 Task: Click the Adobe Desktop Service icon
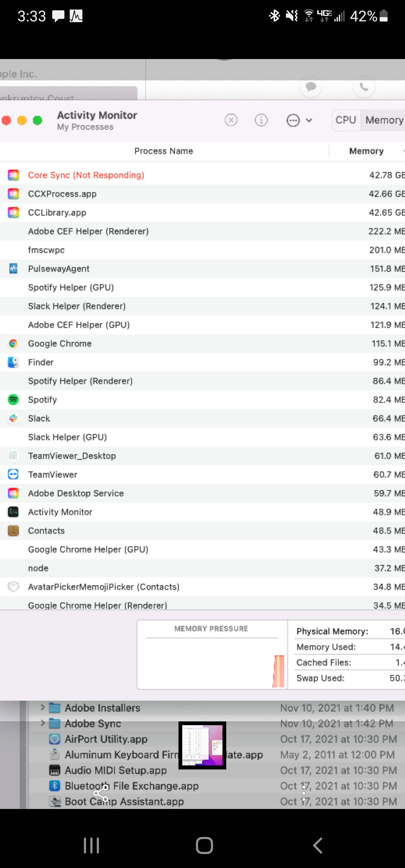coord(13,493)
